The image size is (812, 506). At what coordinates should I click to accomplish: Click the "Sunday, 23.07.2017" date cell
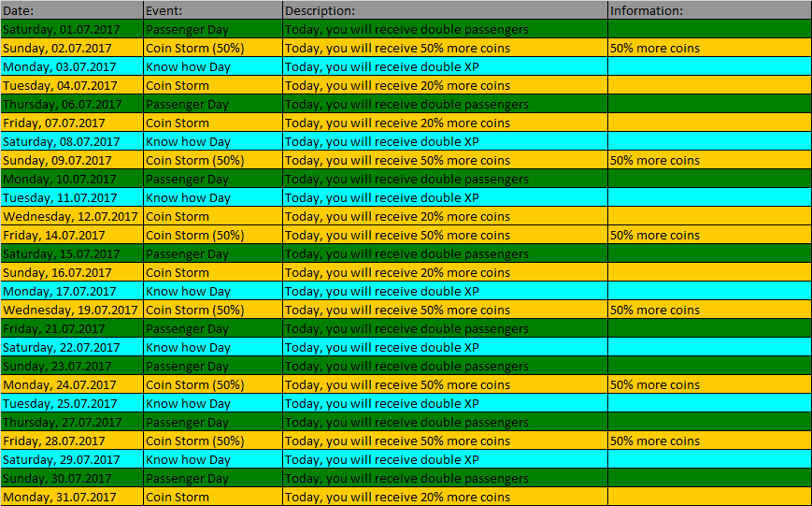72,366
